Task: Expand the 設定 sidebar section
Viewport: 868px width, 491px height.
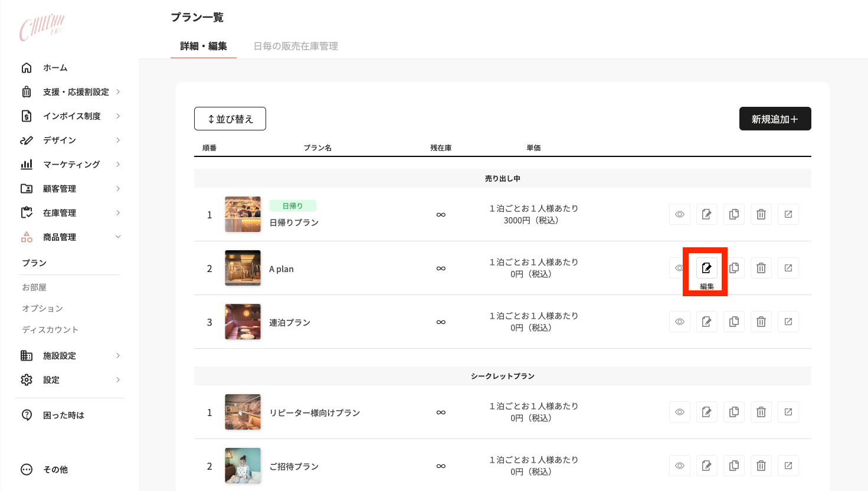Action: click(51, 379)
